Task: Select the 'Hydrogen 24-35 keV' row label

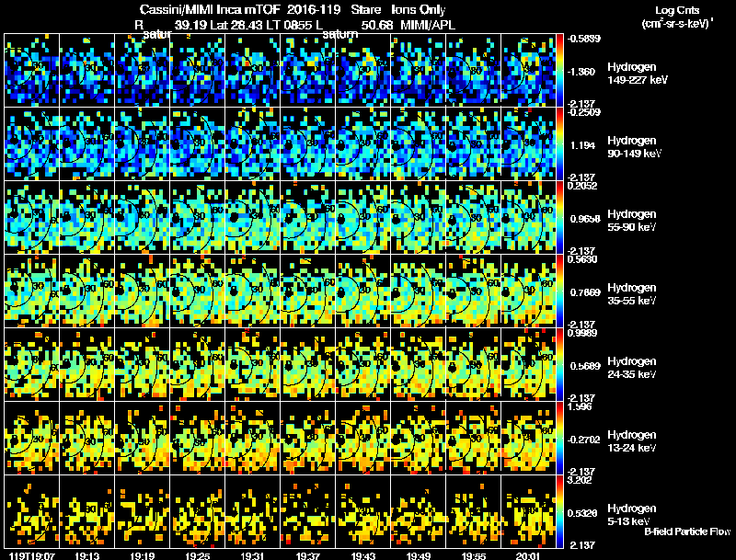Action: point(632,368)
